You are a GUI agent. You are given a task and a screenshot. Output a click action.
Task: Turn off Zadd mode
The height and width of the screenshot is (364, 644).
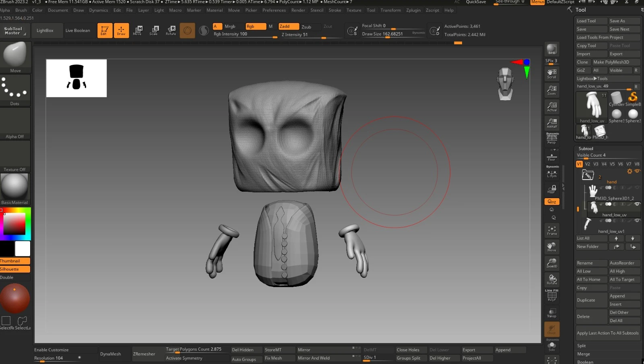pos(289,27)
